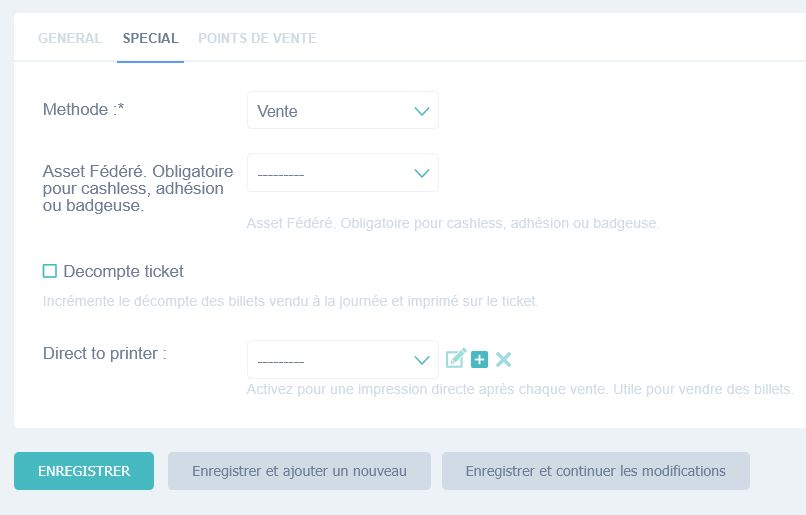This screenshot has width=806, height=515.
Task: Enable the Decompte ticket checkbox
Action: (50, 271)
